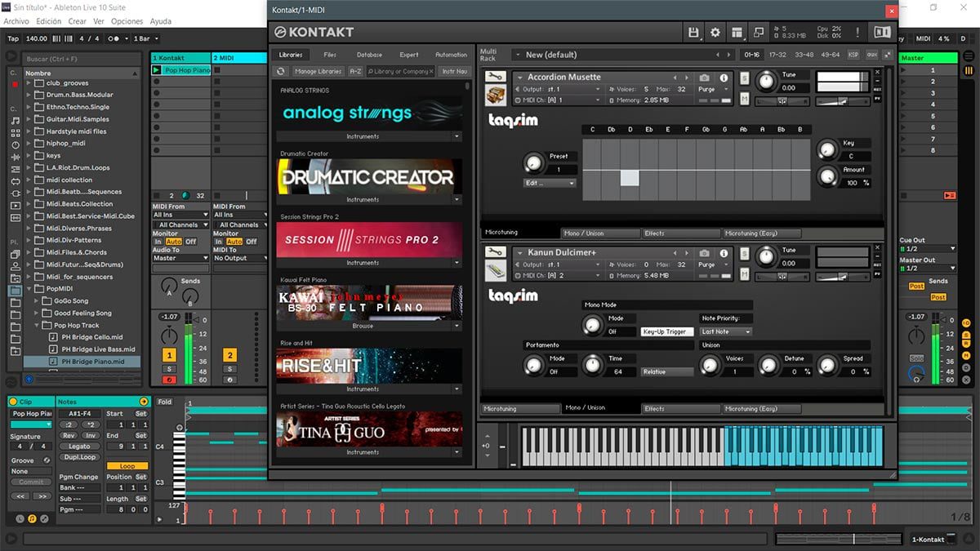Open the Note Priority Last Note dropdown
Screen dimensions: 980x551
click(725, 332)
